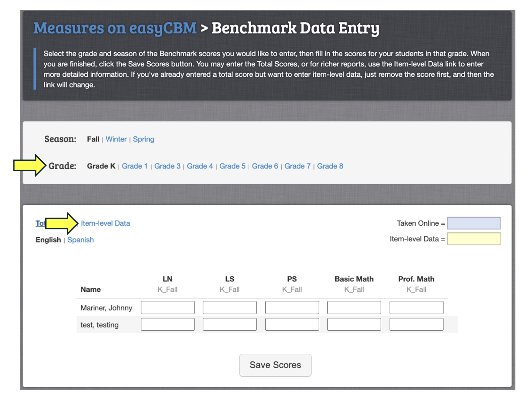Open the Measures on easyCBM link

tap(115, 28)
